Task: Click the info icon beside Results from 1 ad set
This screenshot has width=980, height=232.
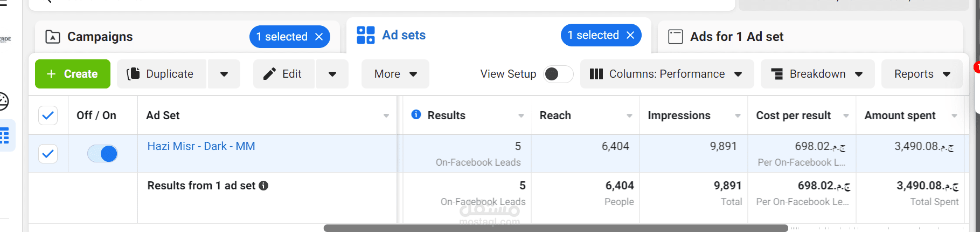Action: (x=263, y=186)
